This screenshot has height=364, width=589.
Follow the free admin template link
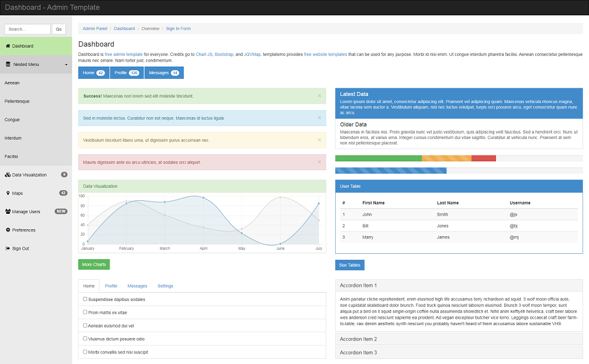[124, 54]
